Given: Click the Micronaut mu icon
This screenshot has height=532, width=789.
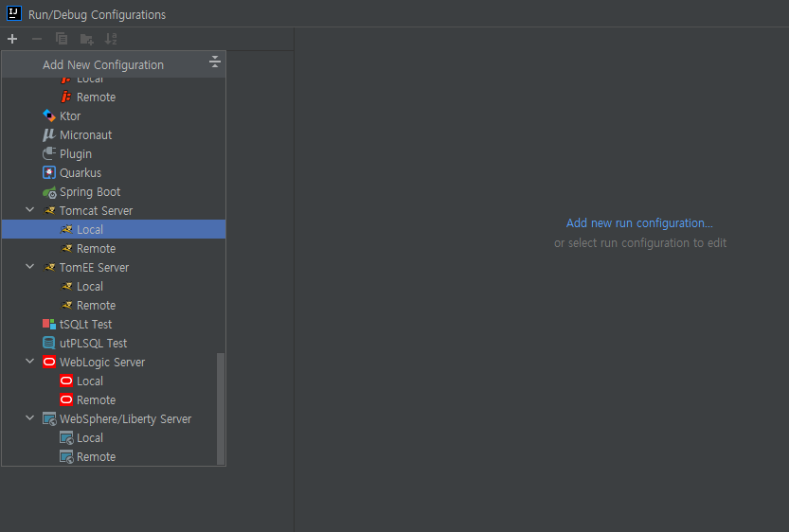Looking at the screenshot, I should 49,134.
